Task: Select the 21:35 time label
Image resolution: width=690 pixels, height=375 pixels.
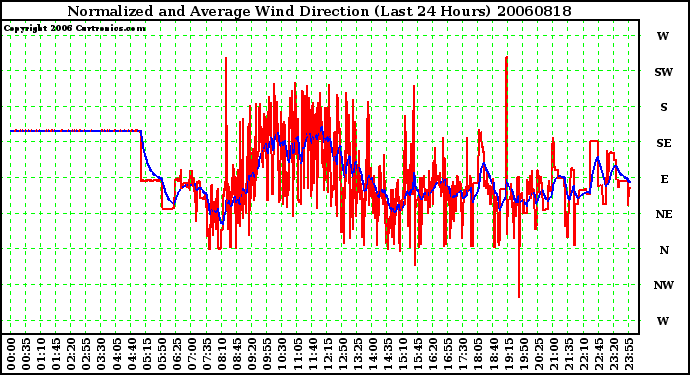Action: click(569, 354)
